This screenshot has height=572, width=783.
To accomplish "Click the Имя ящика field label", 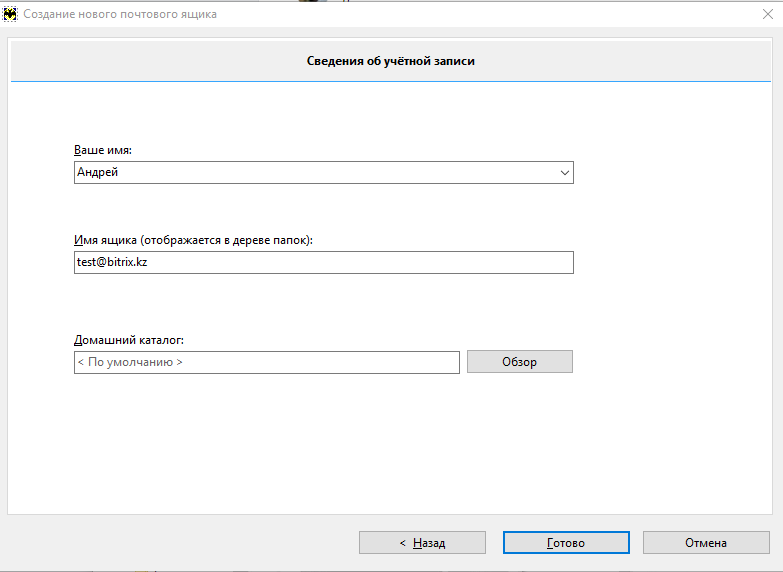I will [193, 240].
